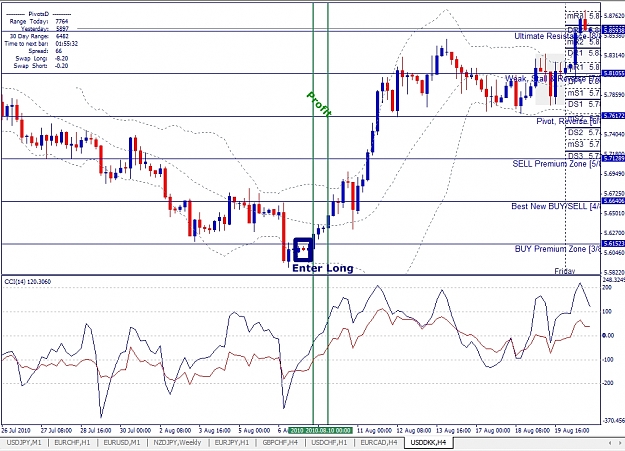Open the EURUSD,M1 chart tab
The width and height of the screenshot is (625, 451).
click(x=122, y=443)
